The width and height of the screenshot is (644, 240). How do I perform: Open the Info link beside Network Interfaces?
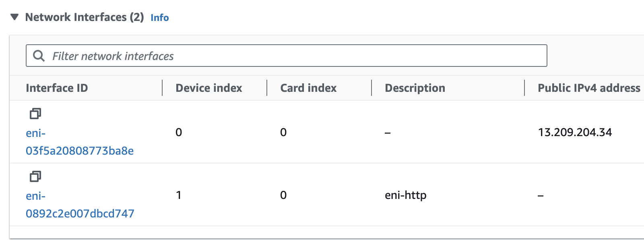[159, 18]
